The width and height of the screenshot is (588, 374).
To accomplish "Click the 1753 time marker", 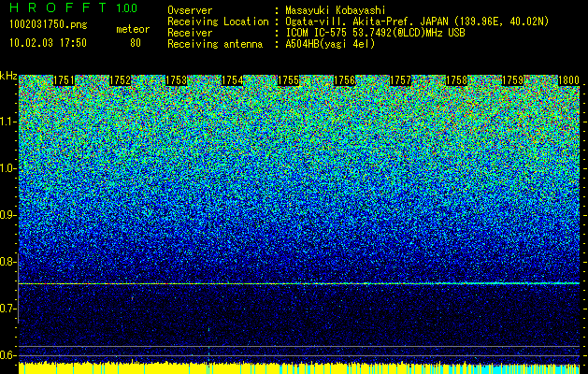I will tap(177, 80).
